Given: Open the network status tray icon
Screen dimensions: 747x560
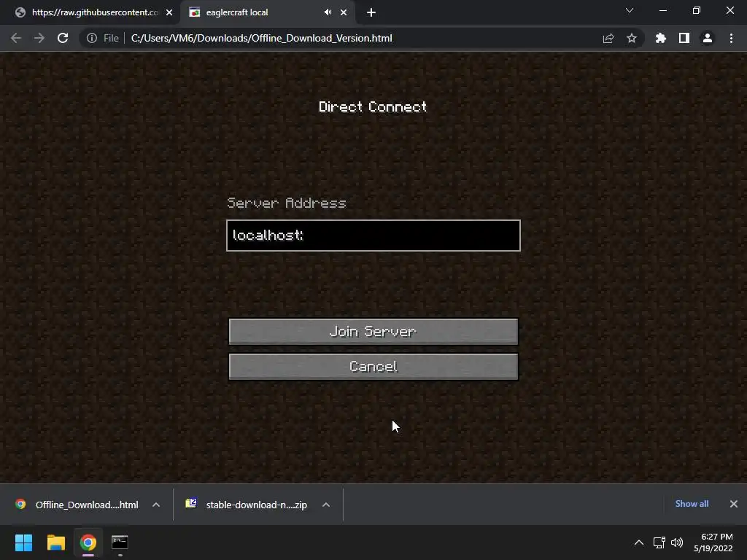Looking at the screenshot, I should pos(659,542).
